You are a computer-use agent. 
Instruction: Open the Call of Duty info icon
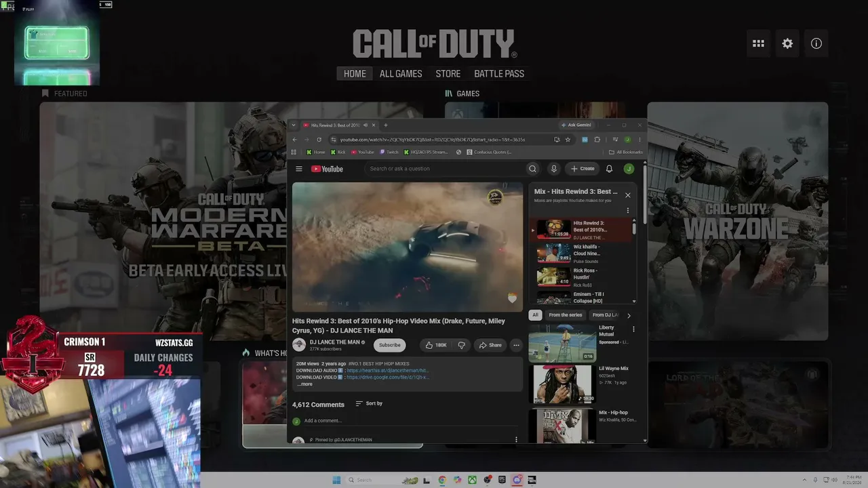pyautogui.click(x=816, y=43)
